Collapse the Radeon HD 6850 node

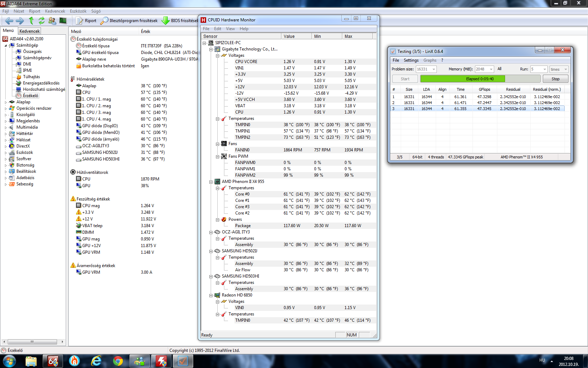coord(211,295)
